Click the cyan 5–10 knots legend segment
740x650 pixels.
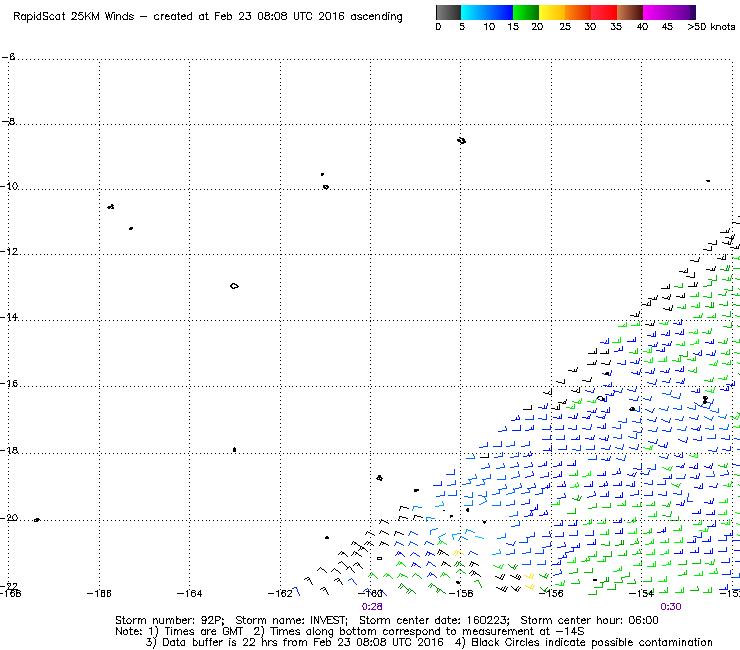[x=474, y=12]
